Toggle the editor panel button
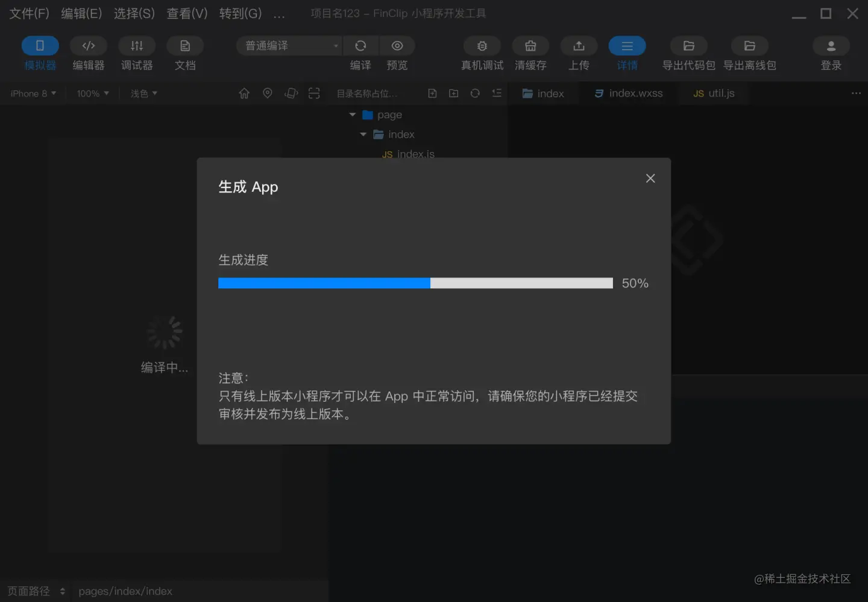 point(89,46)
